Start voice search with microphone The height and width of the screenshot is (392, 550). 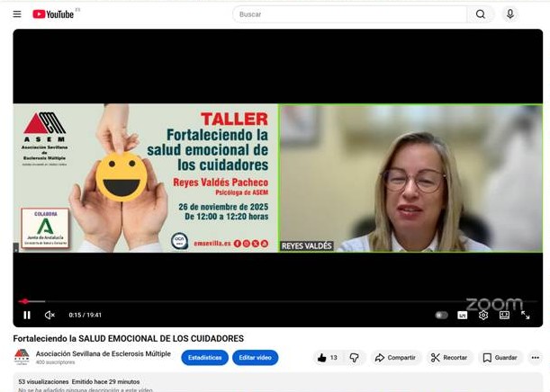pos(510,14)
